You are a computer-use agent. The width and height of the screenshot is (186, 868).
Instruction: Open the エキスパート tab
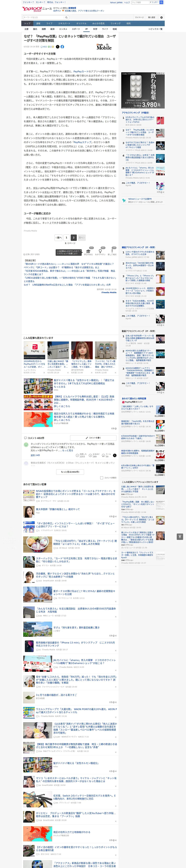[64, 24]
